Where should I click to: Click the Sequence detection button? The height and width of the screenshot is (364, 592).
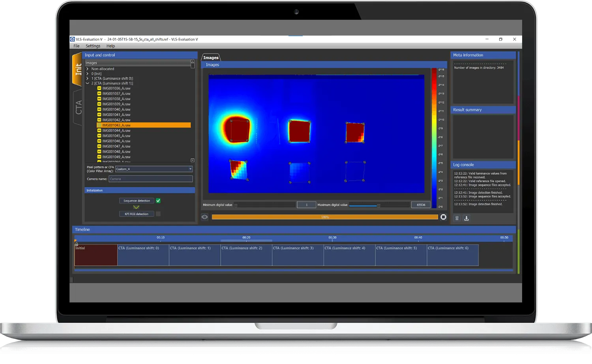tap(137, 201)
